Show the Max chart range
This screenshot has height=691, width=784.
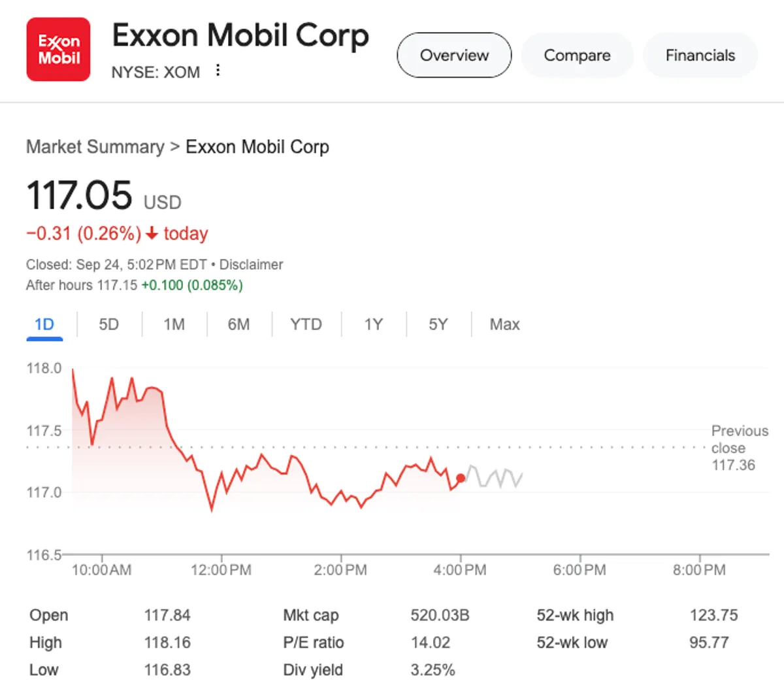[x=504, y=324]
